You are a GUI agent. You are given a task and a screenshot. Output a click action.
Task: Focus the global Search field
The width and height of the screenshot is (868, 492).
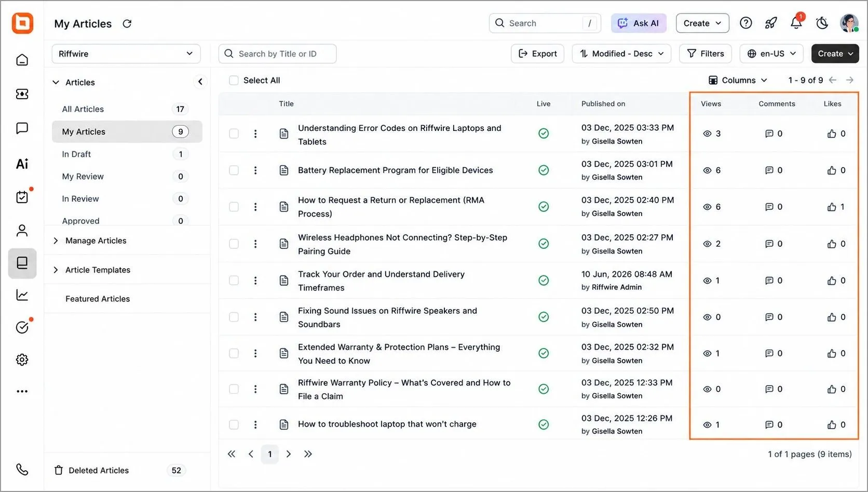click(x=545, y=23)
